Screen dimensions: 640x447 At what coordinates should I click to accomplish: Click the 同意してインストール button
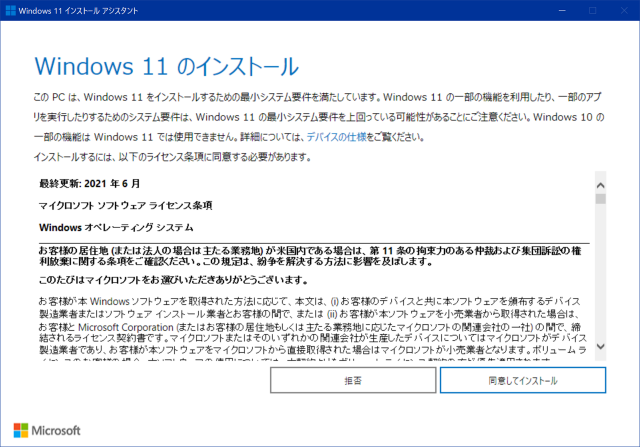pyautogui.click(x=523, y=380)
